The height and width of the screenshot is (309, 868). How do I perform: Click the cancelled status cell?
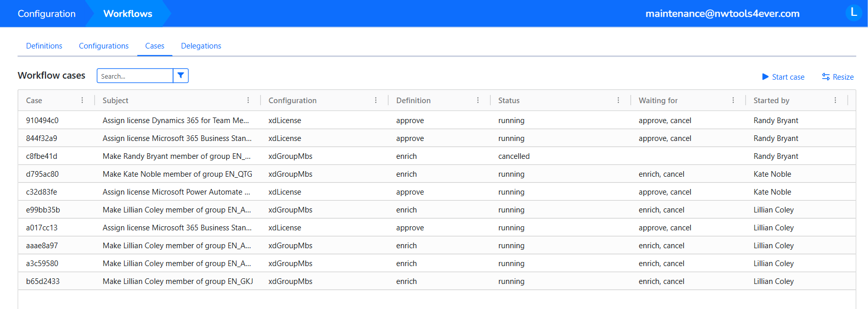click(514, 156)
